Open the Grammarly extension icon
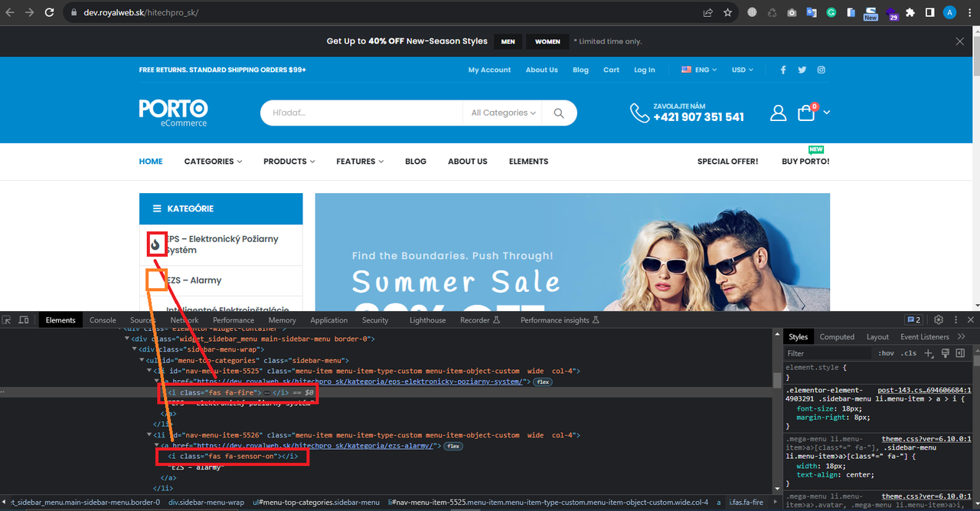The height and width of the screenshot is (511, 980). (x=831, y=13)
